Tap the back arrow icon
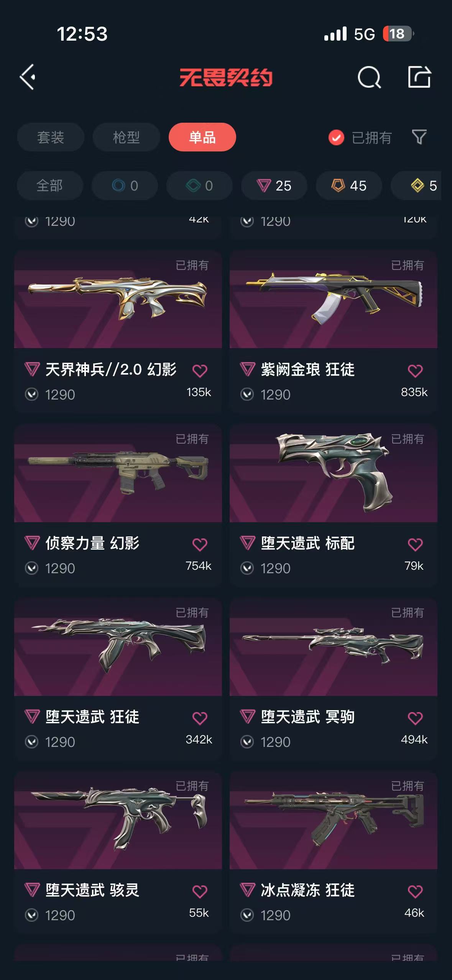This screenshot has width=452, height=980. 28,77
